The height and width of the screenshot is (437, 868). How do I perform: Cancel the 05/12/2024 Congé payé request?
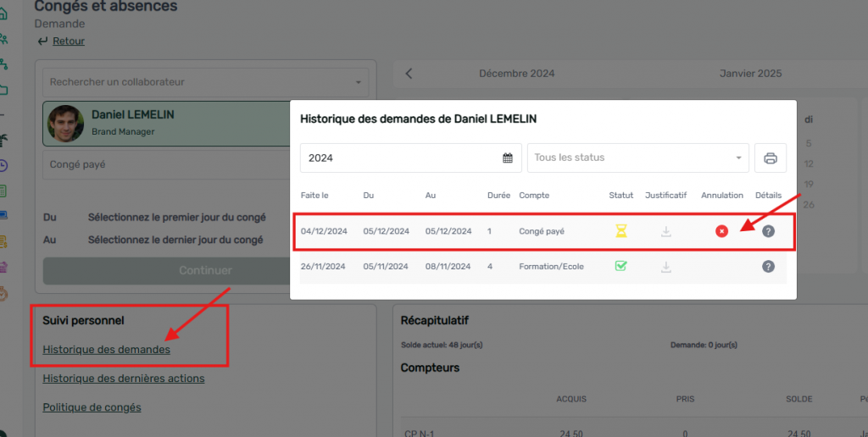[721, 231]
